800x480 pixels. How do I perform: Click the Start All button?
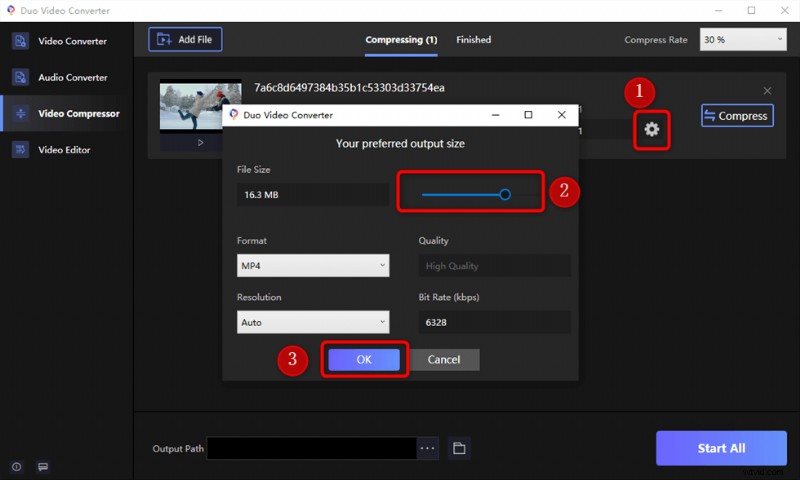[721, 448]
